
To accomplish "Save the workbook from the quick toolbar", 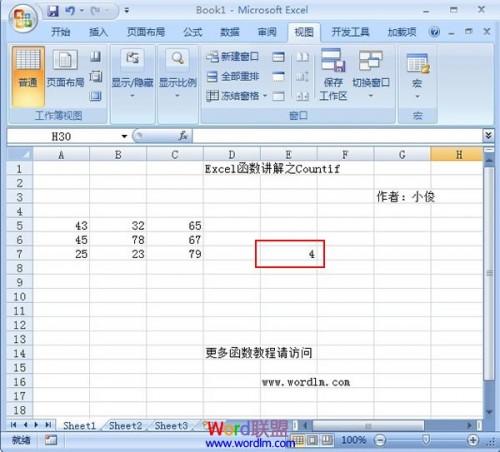I will (53, 11).
